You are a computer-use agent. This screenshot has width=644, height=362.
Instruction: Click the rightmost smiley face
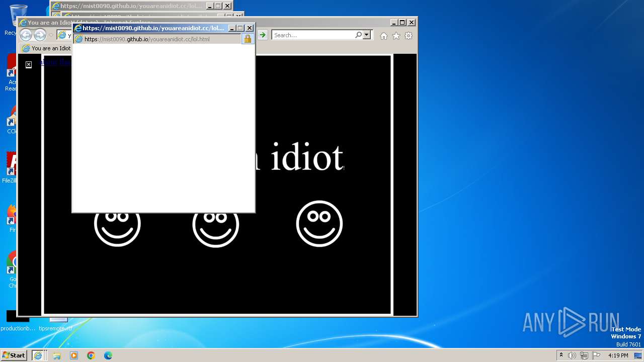coord(319,224)
